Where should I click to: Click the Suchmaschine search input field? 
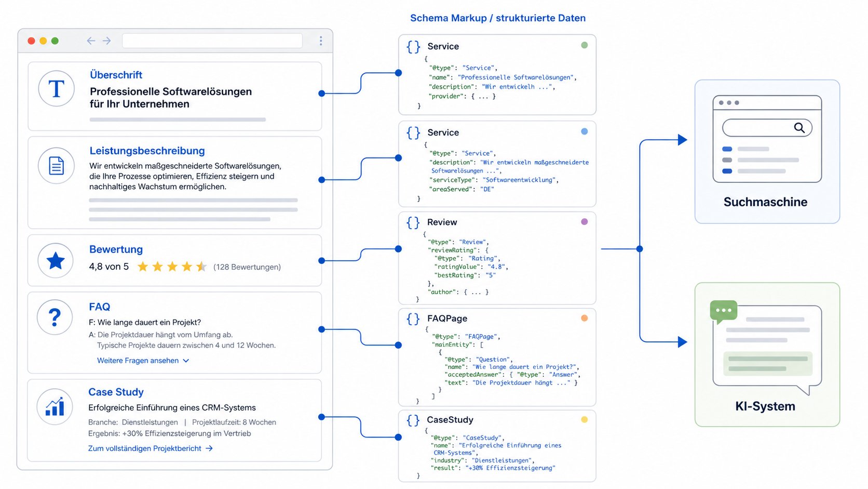click(x=767, y=128)
